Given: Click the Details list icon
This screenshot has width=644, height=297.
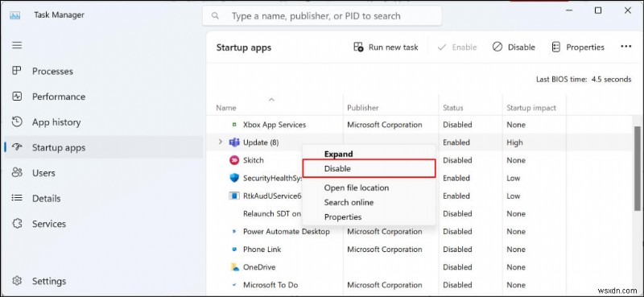Looking at the screenshot, I should 17,199.
